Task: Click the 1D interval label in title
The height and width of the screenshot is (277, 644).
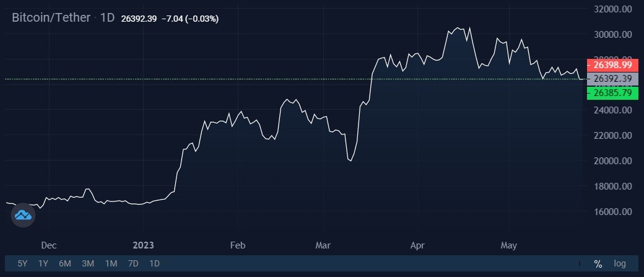Action: 108,18
